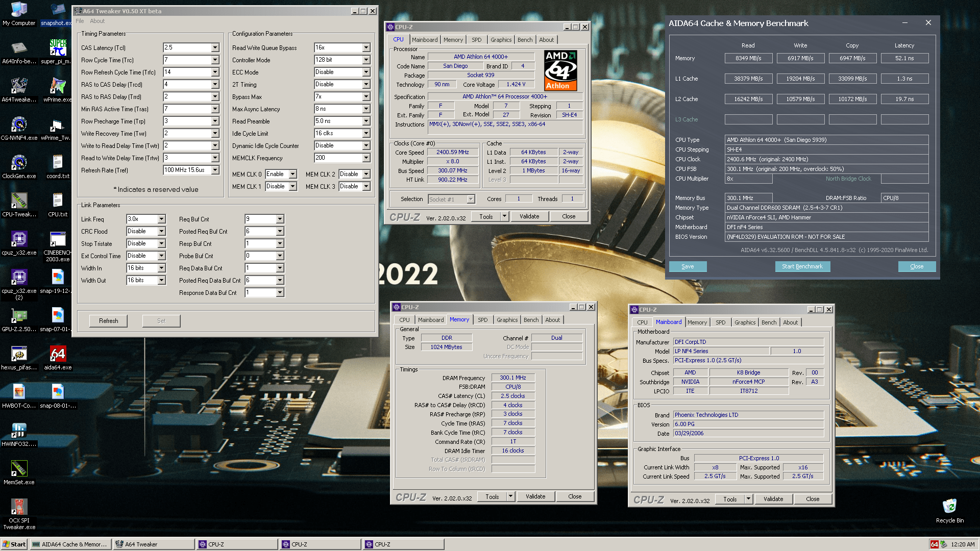
Task: Open MEM CLK 3 dropdown
Action: pos(366,186)
